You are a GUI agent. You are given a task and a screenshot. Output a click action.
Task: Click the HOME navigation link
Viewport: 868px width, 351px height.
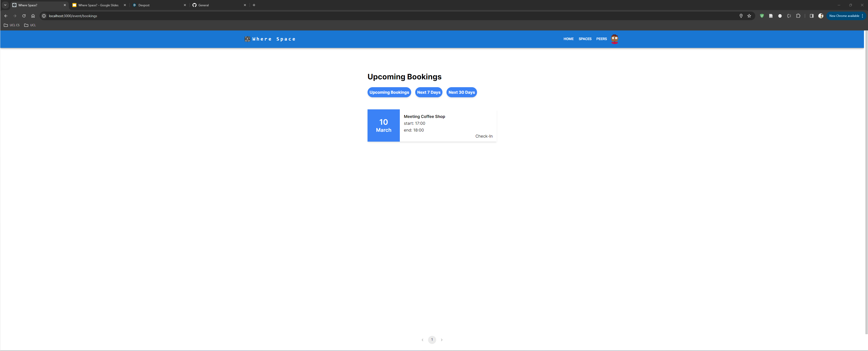point(568,39)
